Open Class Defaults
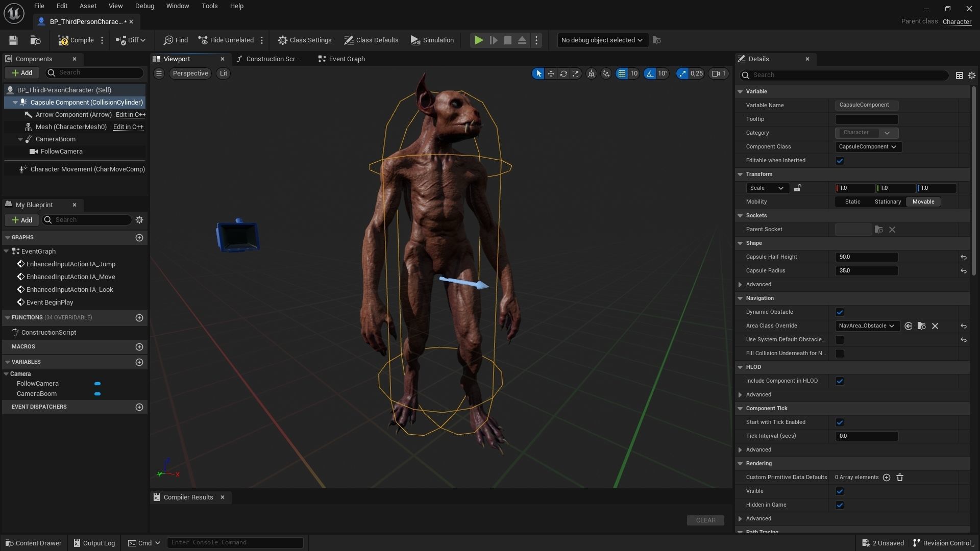980x551 pixels. tap(371, 40)
